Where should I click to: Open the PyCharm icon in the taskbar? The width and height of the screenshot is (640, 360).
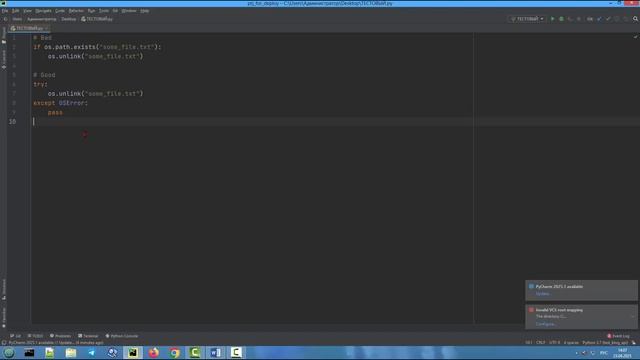click(133, 353)
